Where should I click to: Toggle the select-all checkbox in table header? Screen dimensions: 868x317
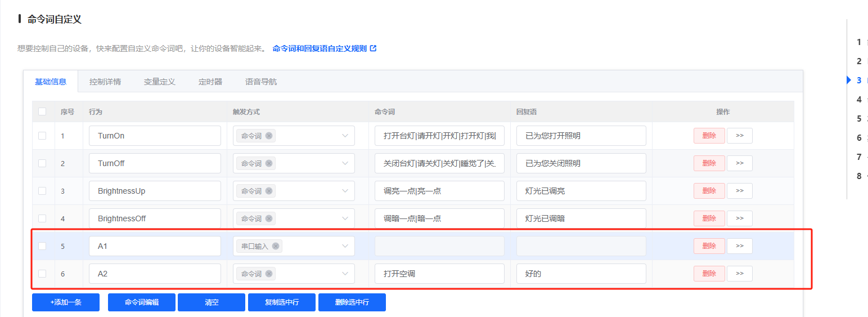point(42,111)
